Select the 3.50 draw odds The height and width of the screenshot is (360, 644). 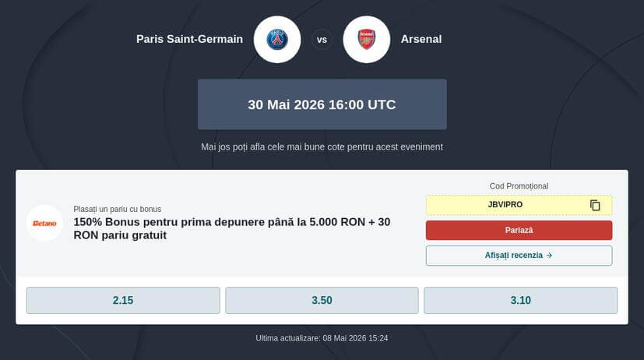pos(322,301)
